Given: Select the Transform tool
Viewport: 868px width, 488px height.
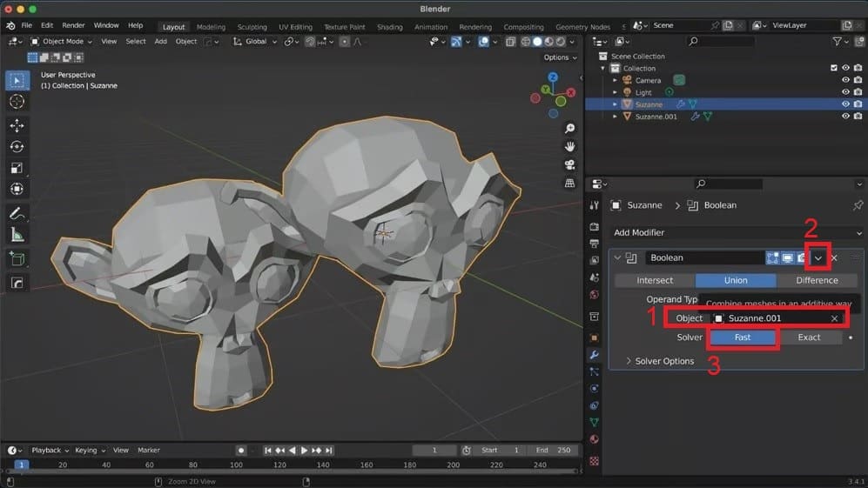Looking at the screenshot, I should point(17,189).
